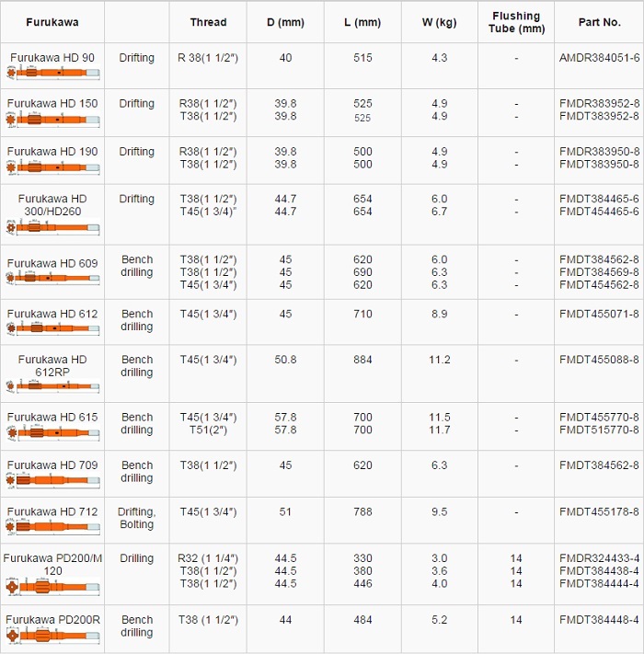Click the 690 length value for HD 609
Screen dimensions: 644x654
(x=362, y=272)
